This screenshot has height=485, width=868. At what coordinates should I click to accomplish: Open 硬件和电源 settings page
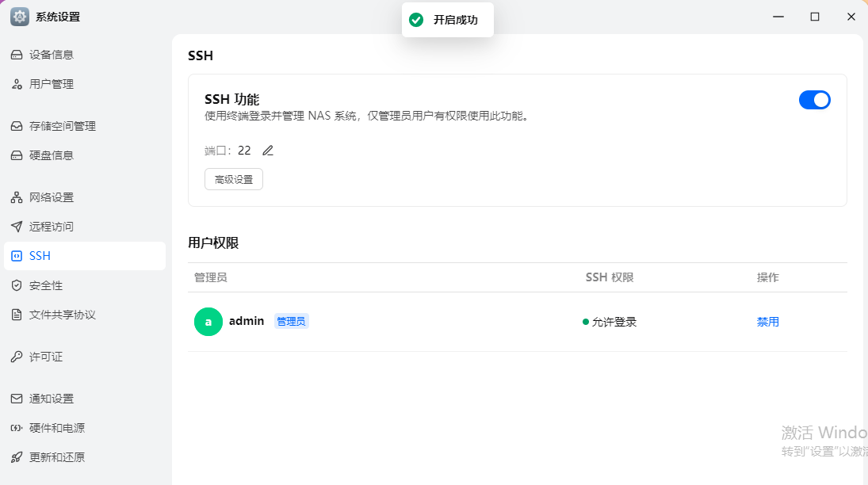[x=57, y=428]
